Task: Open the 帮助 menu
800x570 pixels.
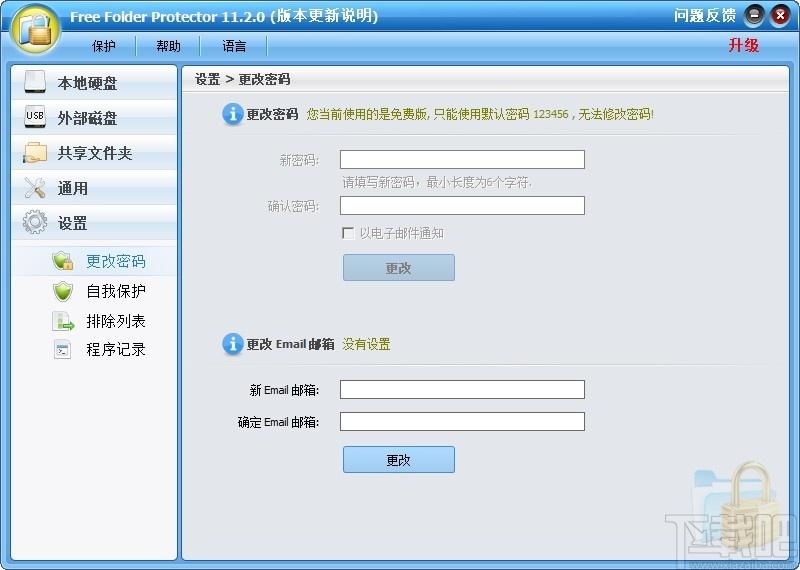Action: [x=168, y=46]
